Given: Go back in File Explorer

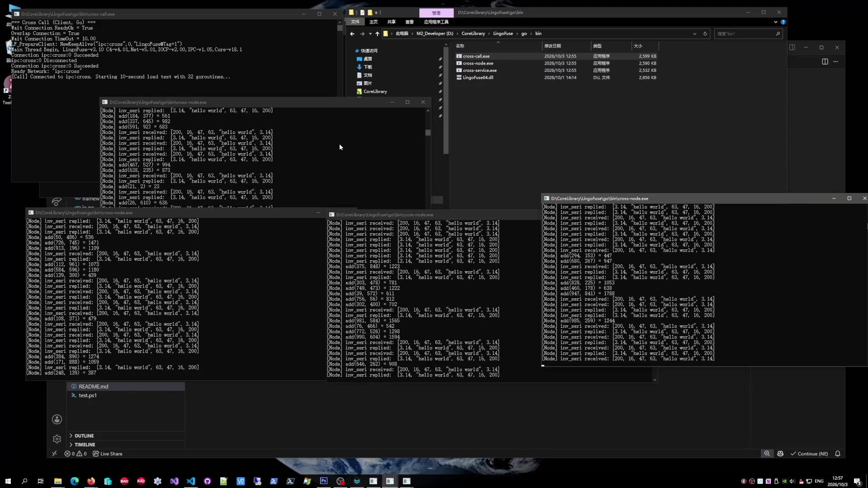Looking at the screenshot, I should [x=352, y=33].
